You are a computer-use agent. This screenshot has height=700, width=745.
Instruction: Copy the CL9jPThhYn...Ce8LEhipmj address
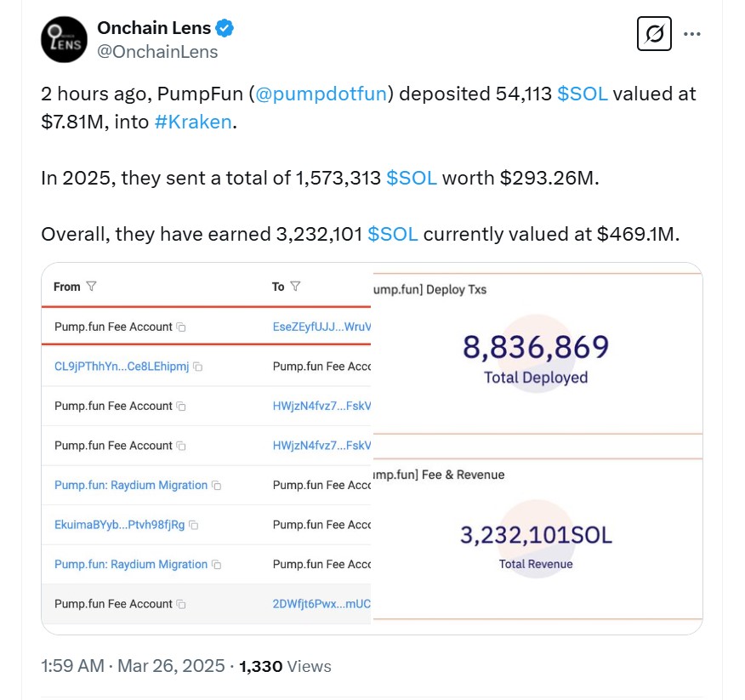(x=197, y=367)
